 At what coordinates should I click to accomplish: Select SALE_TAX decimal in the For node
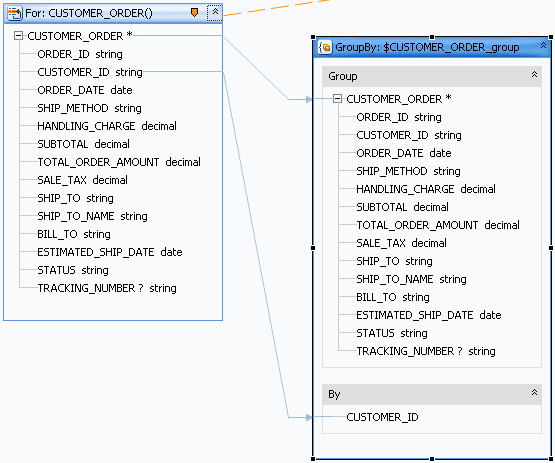pos(82,180)
